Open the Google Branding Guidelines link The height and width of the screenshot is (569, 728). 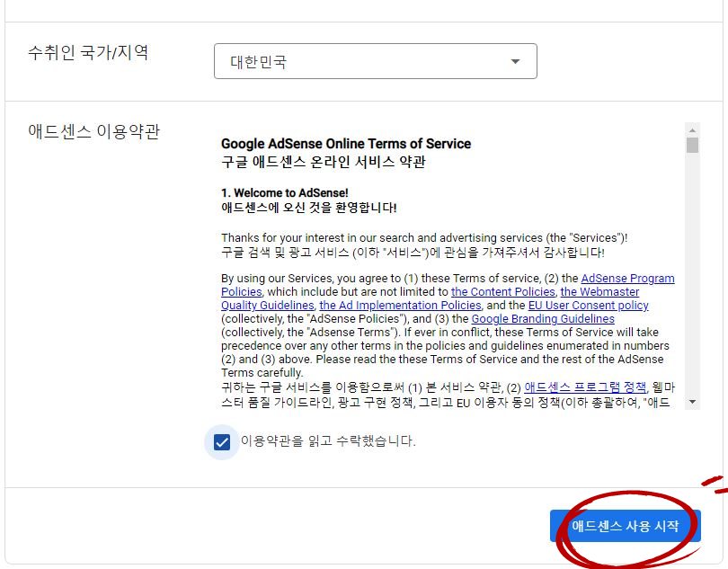pyautogui.click(x=543, y=318)
